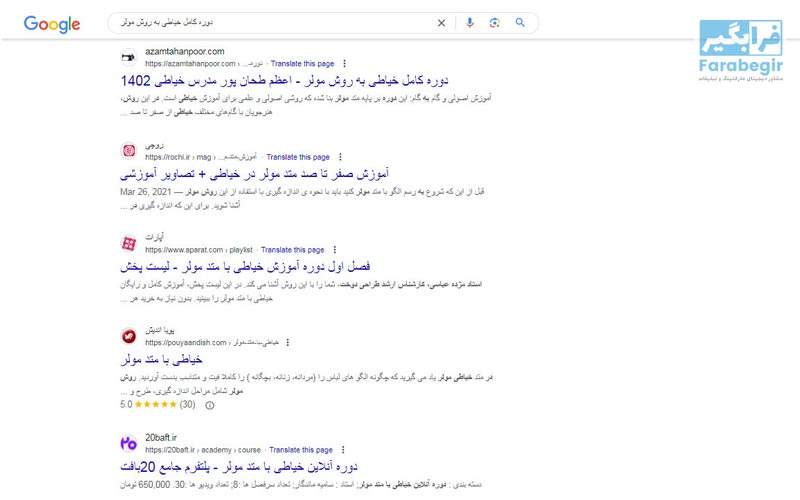Open the aparat playlist result title
The image size is (800, 500).
coord(245,267)
